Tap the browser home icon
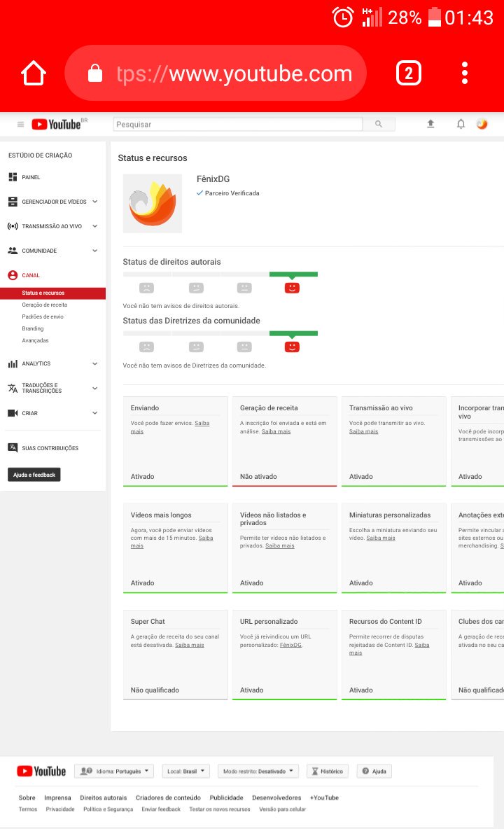Viewport: 504px width, 829px height. (34, 73)
